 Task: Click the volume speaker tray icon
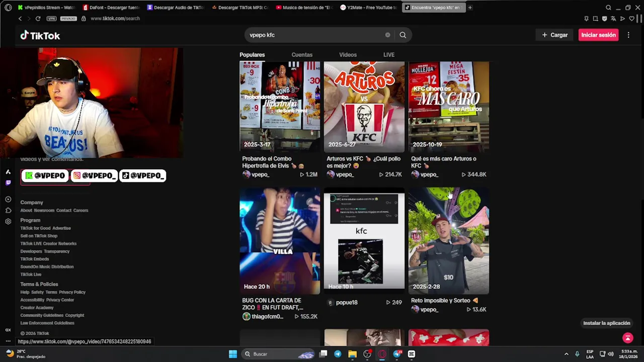point(610,354)
